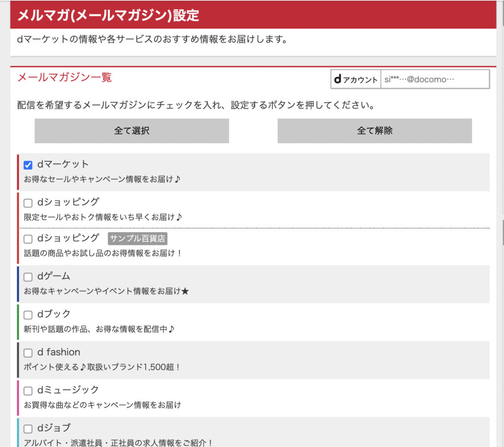504x447 pixels.
Task: Click the サンプル百貨店 gray badge
Action: pos(137,238)
